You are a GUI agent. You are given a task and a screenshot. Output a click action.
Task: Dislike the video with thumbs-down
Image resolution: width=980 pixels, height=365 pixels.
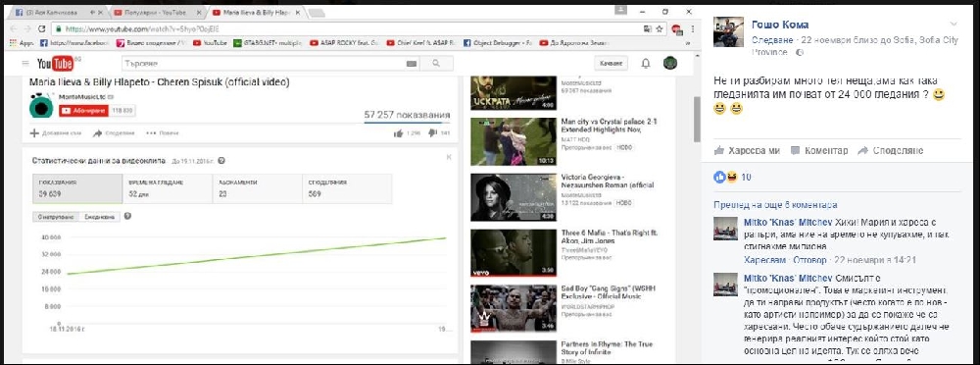(432, 132)
